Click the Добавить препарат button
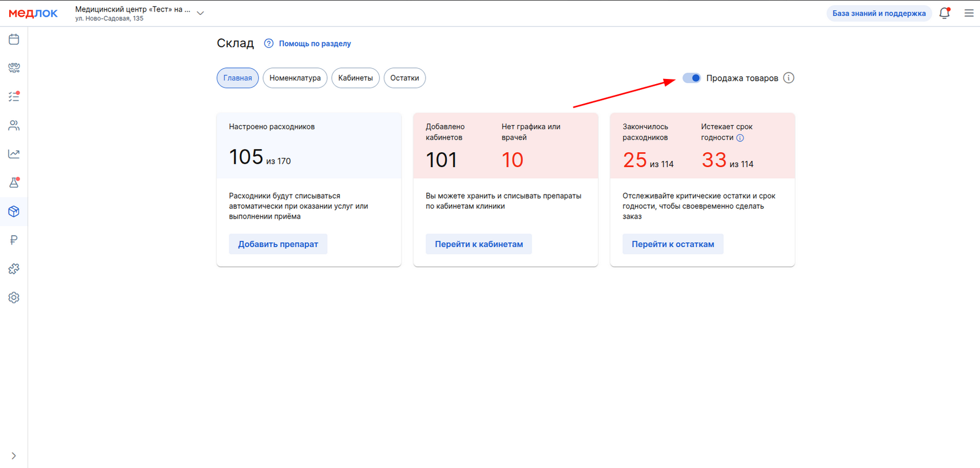Image resolution: width=980 pixels, height=468 pixels. click(278, 244)
